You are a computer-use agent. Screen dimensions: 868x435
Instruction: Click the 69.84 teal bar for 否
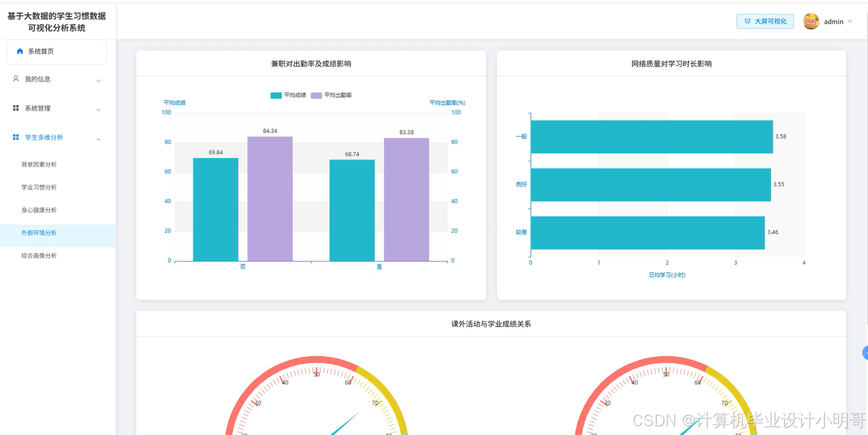tap(216, 210)
